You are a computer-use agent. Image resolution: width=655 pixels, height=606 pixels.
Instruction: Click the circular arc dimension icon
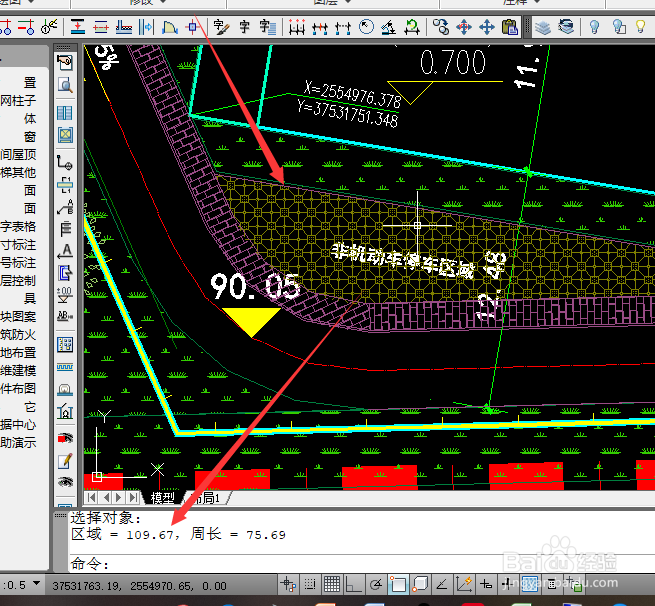(366, 28)
